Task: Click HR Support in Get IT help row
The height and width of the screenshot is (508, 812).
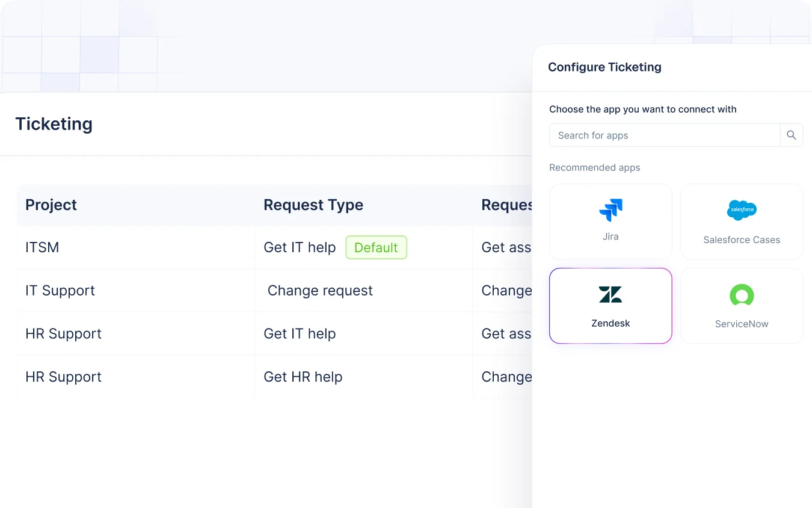Action: [x=63, y=334]
